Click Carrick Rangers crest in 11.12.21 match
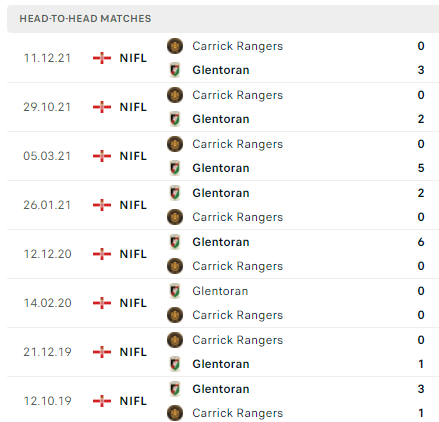The width and height of the screenshot is (439, 422). point(175,46)
